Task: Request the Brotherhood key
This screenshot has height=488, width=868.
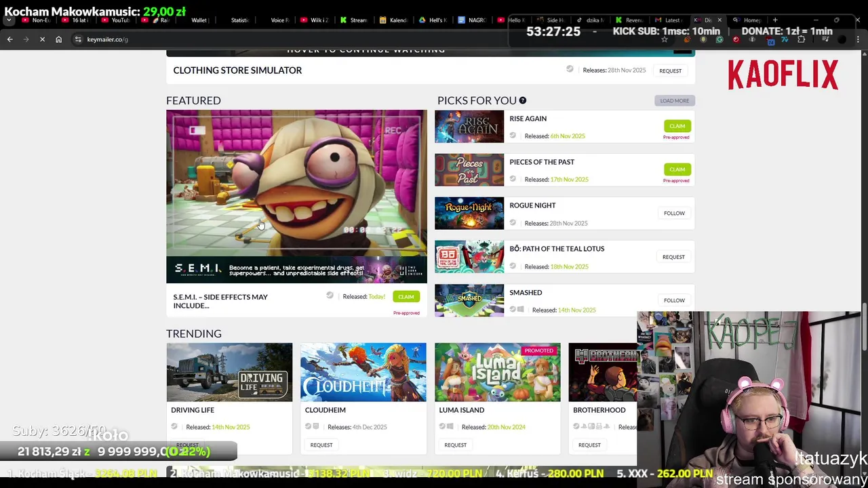Action: click(x=589, y=445)
